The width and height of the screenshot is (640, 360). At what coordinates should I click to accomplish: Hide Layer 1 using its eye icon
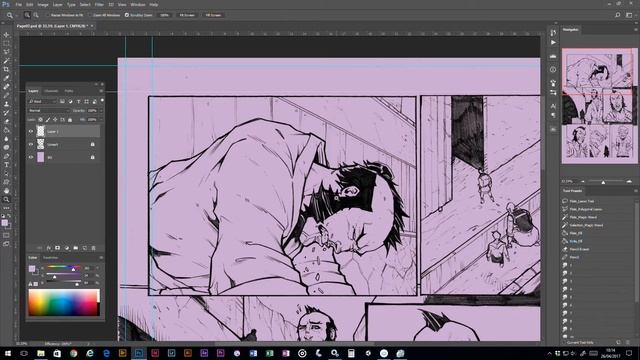coord(31,131)
